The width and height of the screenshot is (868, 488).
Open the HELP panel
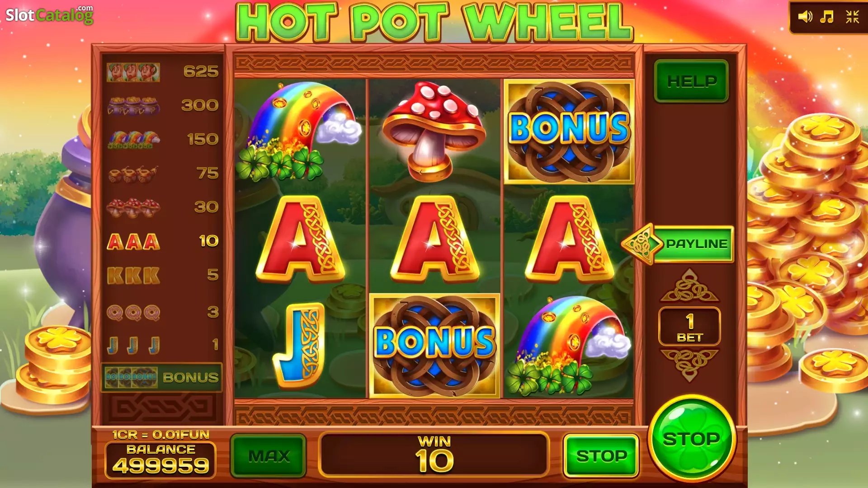(x=691, y=81)
